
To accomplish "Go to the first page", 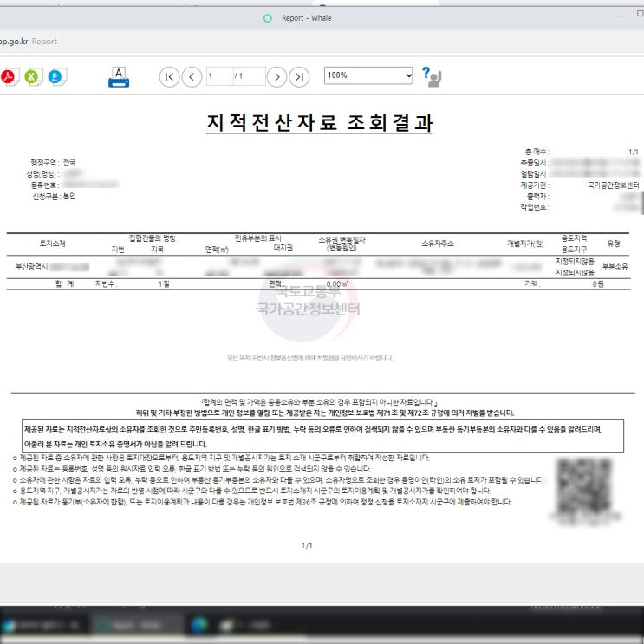I will click(169, 77).
